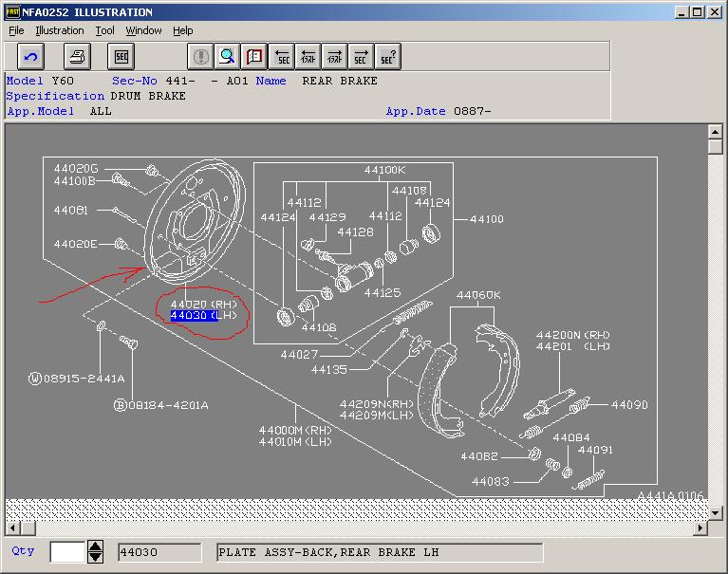The height and width of the screenshot is (574, 728).
Task: Select part label 44090
Action: (629, 404)
